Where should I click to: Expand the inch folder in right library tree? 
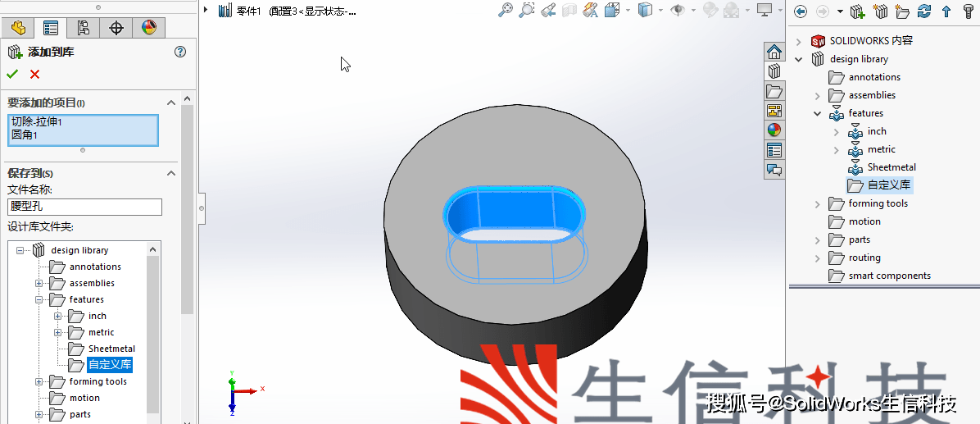click(836, 131)
